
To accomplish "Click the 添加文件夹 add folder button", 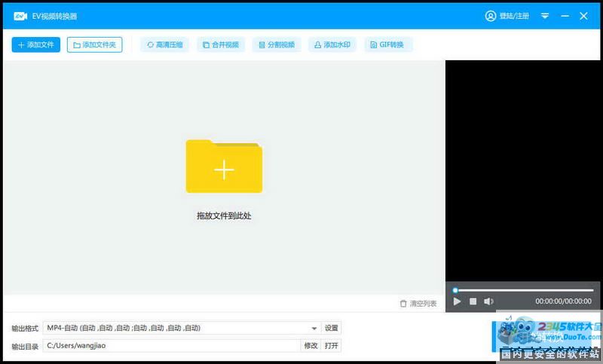I will pos(94,44).
